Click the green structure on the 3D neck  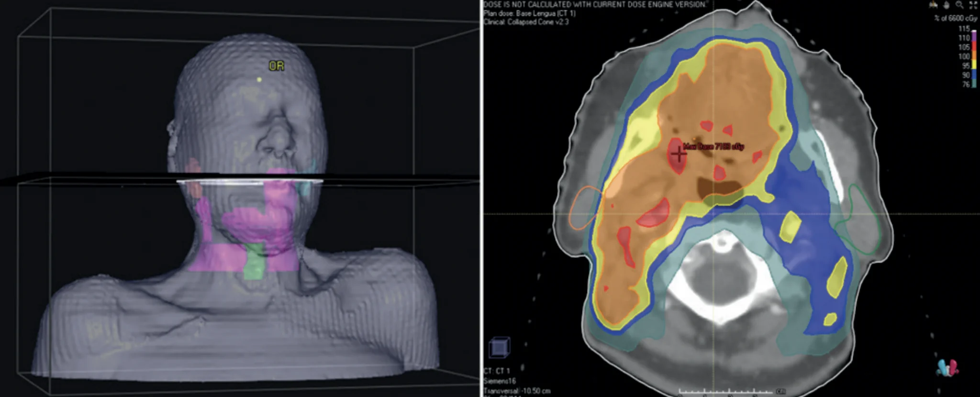pyautogui.click(x=255, y=261)
